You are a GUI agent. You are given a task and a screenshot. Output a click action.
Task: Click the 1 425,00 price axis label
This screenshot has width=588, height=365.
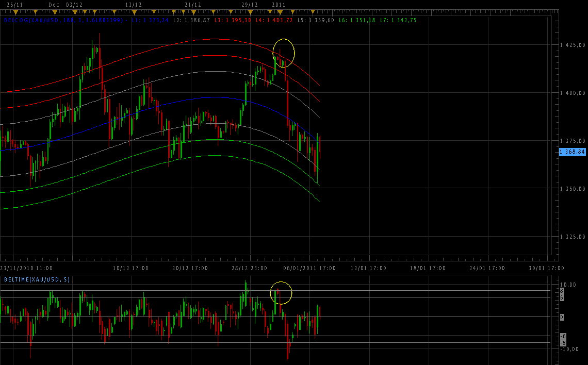[x=573, y=45]
